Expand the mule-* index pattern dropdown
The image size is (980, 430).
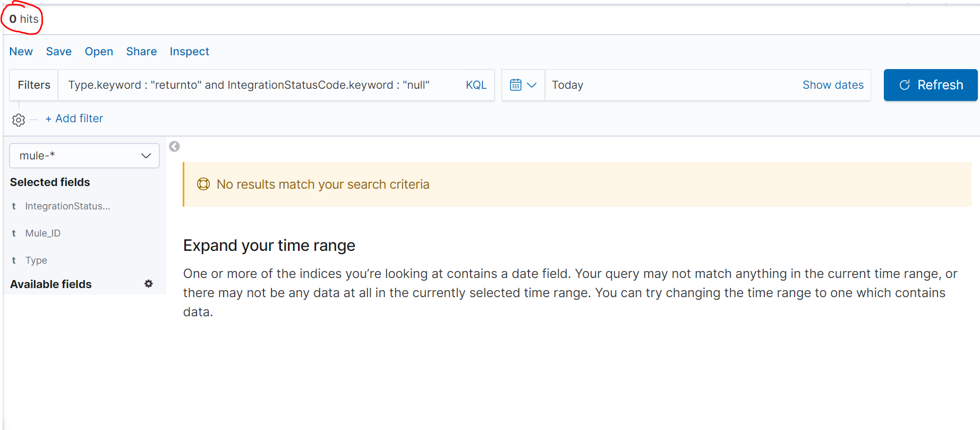pos(84,156)
